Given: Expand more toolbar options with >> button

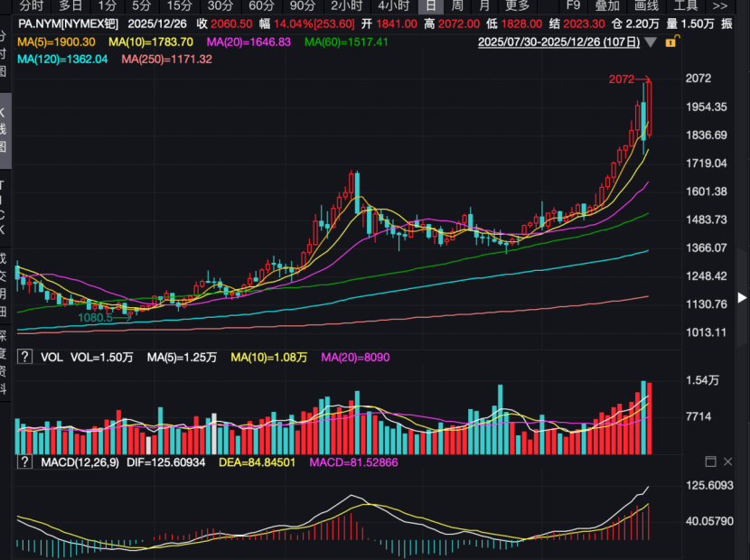Looking at the screenshot, I should (719, 5).
